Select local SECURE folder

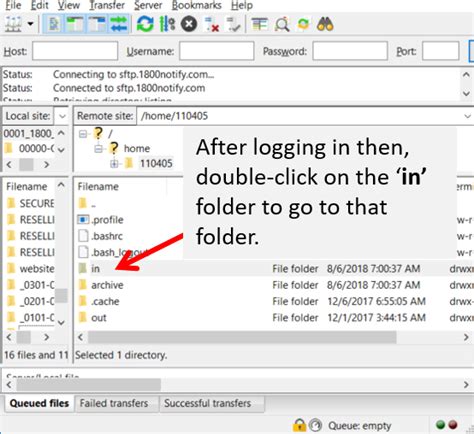click(31, 203)
